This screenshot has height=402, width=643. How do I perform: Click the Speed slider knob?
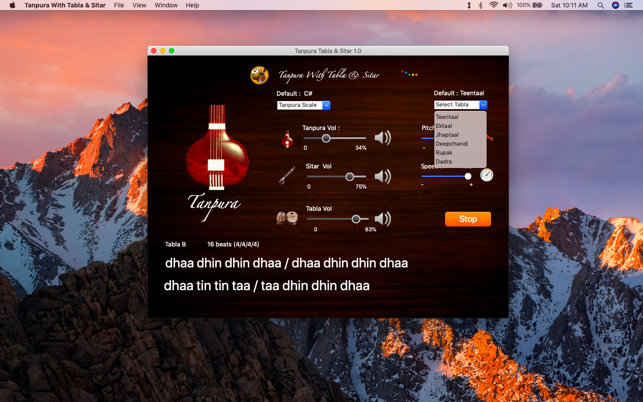468,176
